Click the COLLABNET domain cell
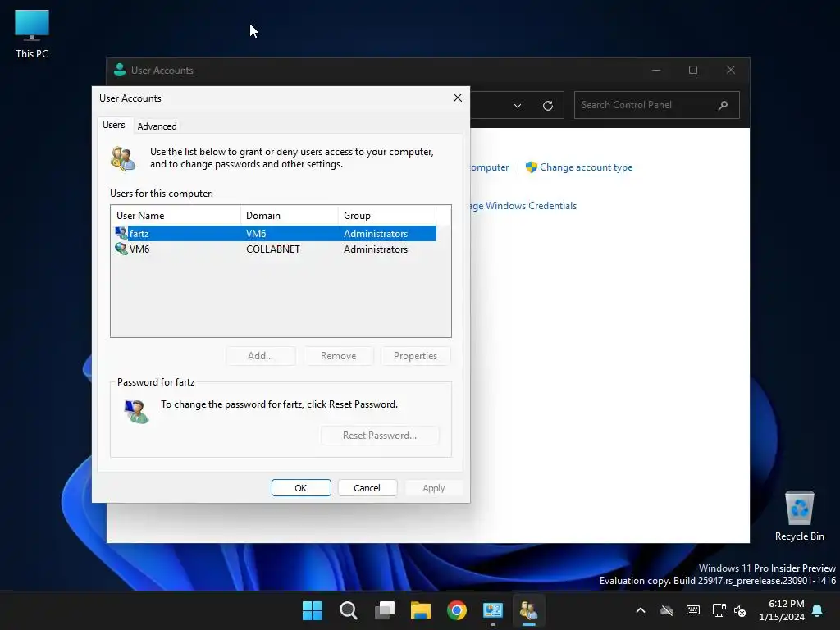The image size is (840, 630). click(x=273, y=249)
